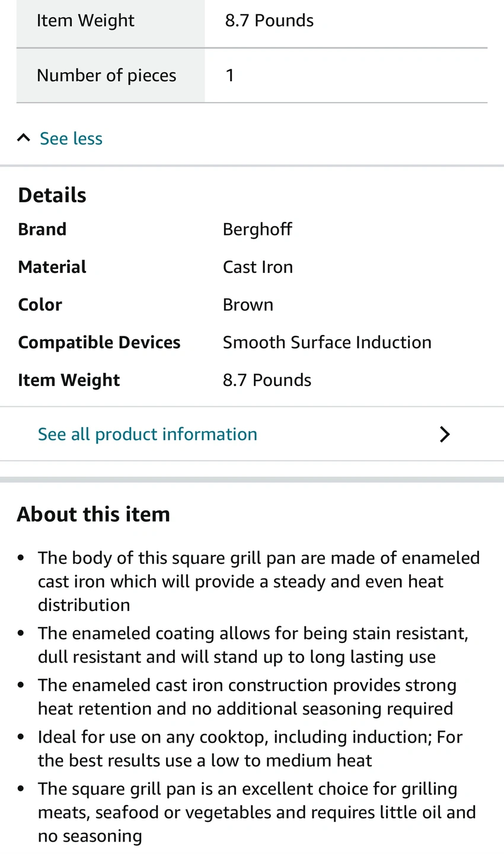Click the Cast Iron material value
Viewport: 504px width, 854px height.
tap(257, 267)
